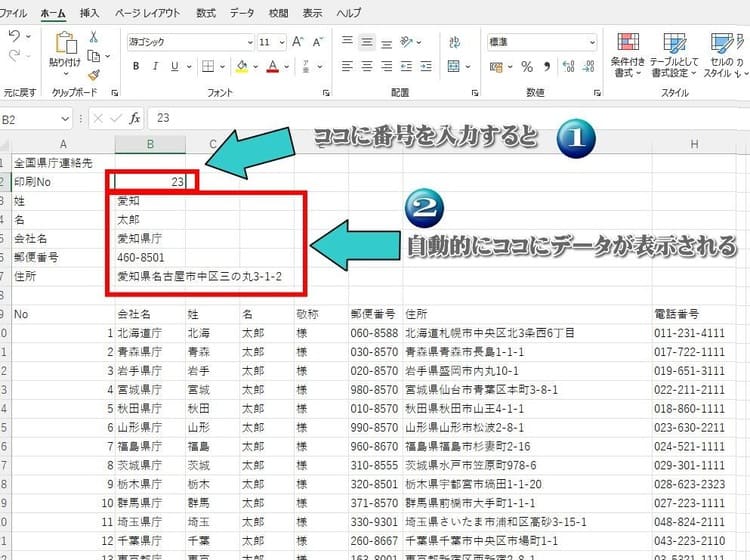Click the Redo icon
The width and height of the screenshot is (750, 560).
[14, 55]
